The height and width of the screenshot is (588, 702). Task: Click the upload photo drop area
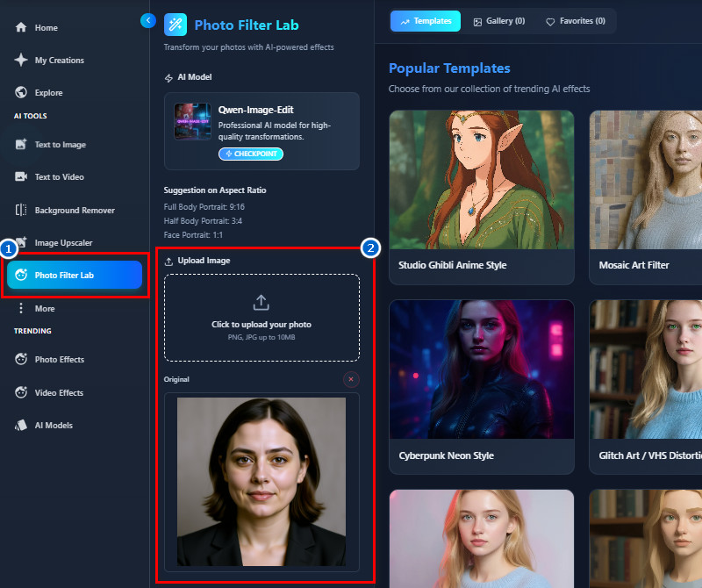pos(261,317)
